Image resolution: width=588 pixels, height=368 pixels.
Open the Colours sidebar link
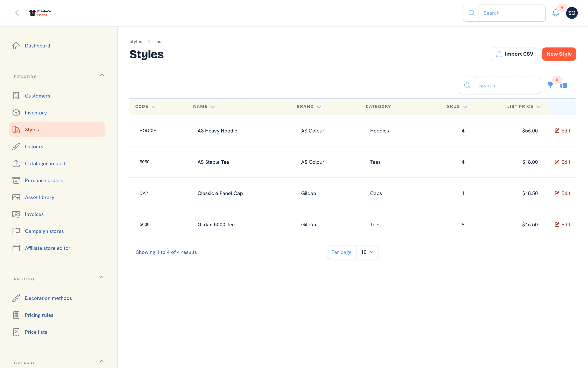coord(34,146)
